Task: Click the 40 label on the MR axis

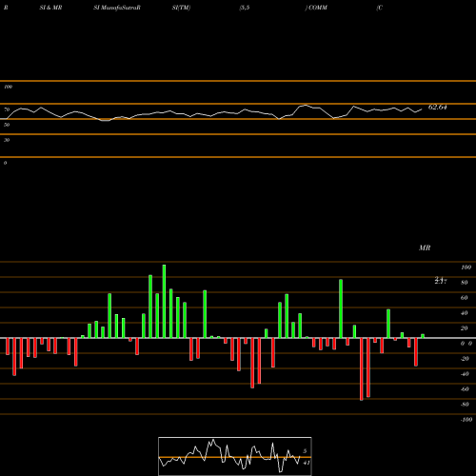Action: point(465,313)
